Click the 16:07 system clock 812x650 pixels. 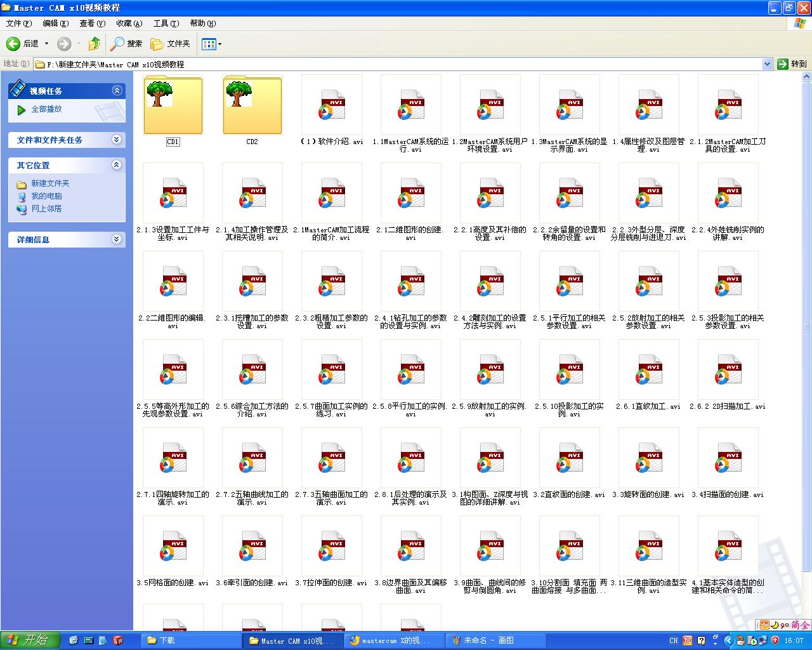tap(794, 640)
